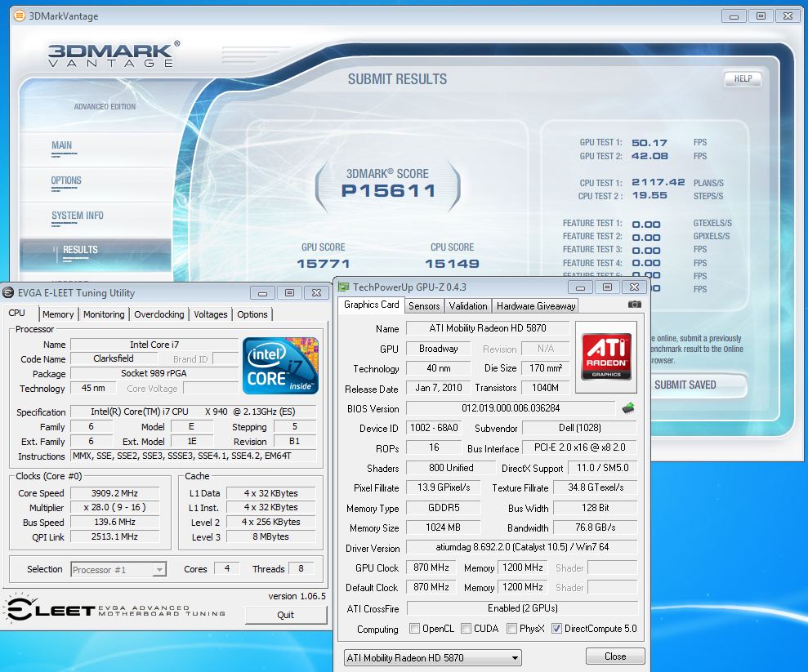The height and width of the screenshot is (672, 808).
Task: Minimize the GPU-Z window
Action: (x=580, y=287)
